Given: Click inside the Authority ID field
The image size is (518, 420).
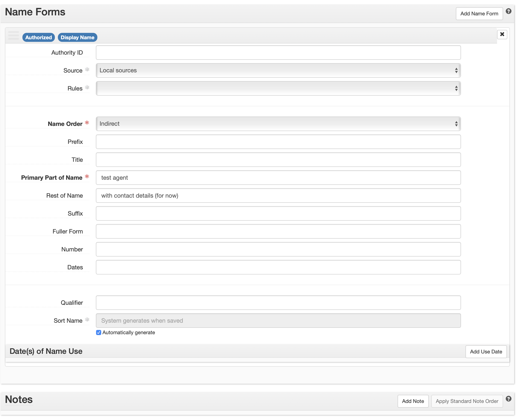Looking at the screenshot, I should coord(278,52).
